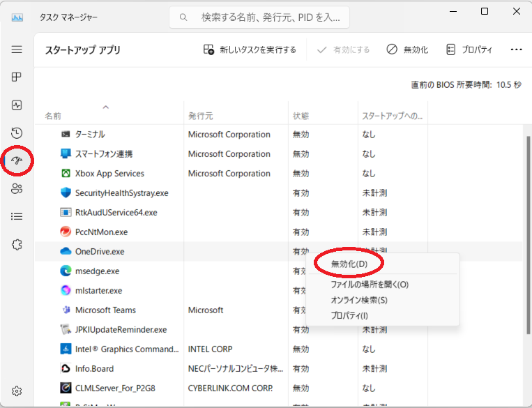Viewport: 532px width, 408px height.
Task: Select RtkAudUService64.exe name
Action: (x=116, y=213)
